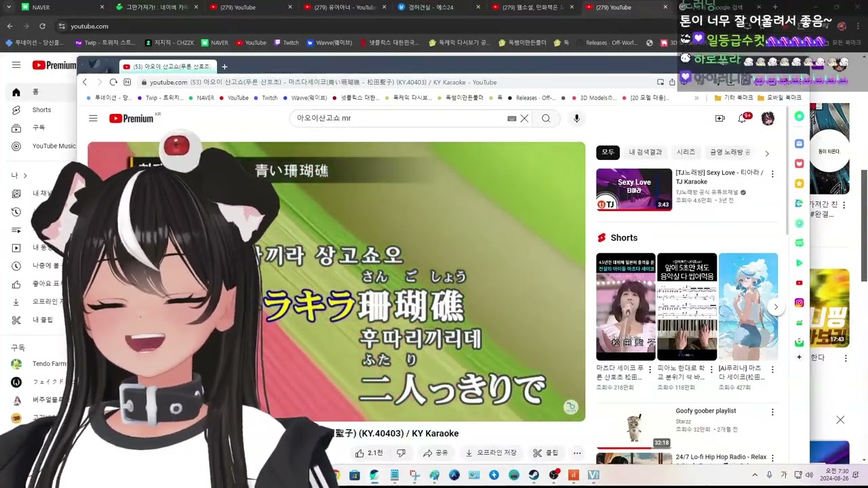
Task: Click the YouTube Premium logo in front window
Action: pos(132,119)
